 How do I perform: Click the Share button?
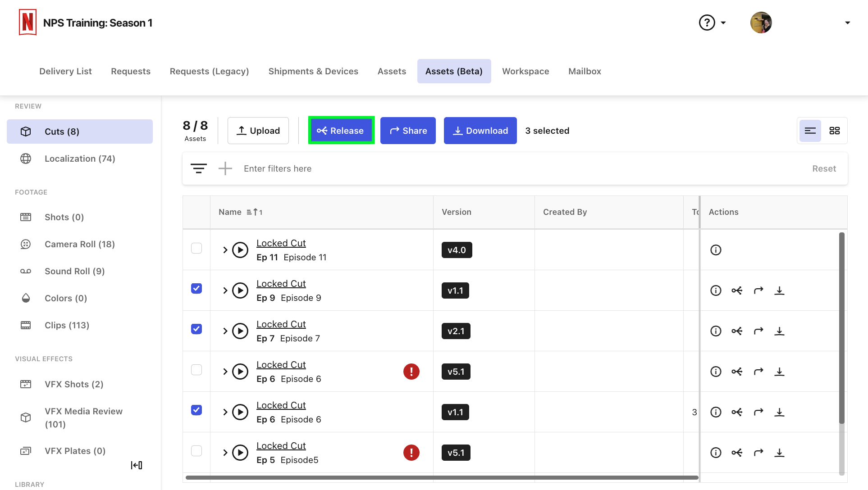pyautogui.click(x=408, y=131)
